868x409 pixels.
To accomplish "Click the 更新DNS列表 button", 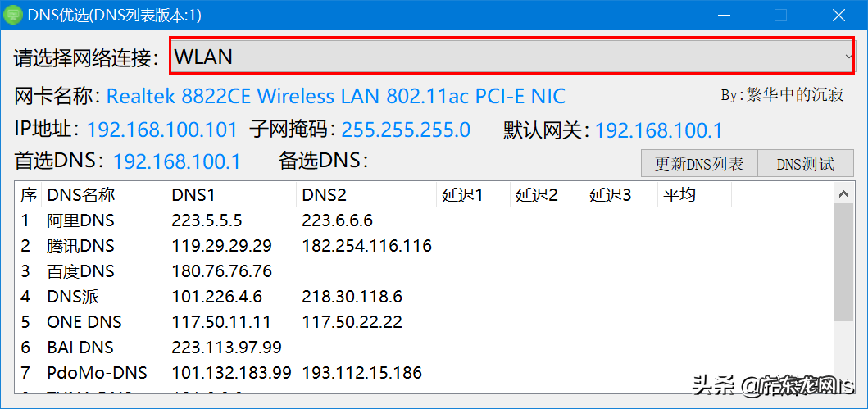I will coord(699,164).
